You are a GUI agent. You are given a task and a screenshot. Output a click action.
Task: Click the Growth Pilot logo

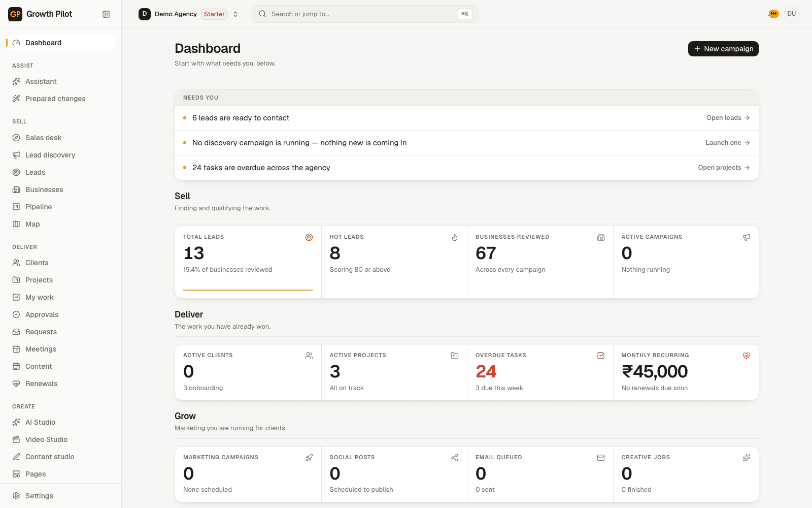[15, 14]
